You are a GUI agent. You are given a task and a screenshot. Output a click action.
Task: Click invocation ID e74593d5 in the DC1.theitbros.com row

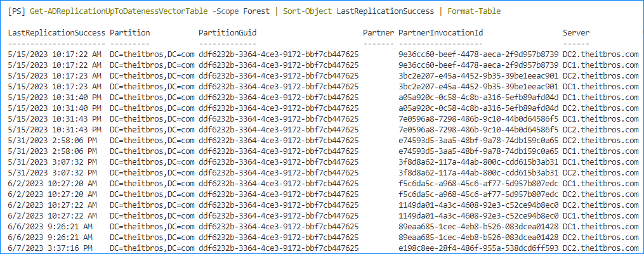(478, 151)
